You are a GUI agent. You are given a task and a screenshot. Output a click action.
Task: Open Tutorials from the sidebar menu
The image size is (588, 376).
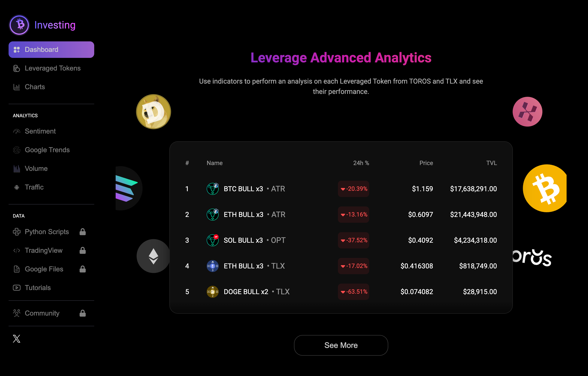click(38, 288)
